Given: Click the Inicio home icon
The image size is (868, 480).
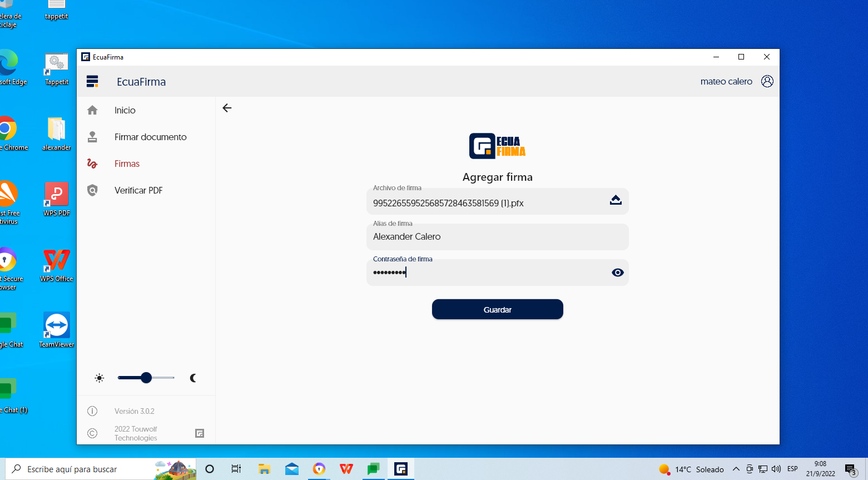Looking at the screenshot, I should [x=92, y=110].
